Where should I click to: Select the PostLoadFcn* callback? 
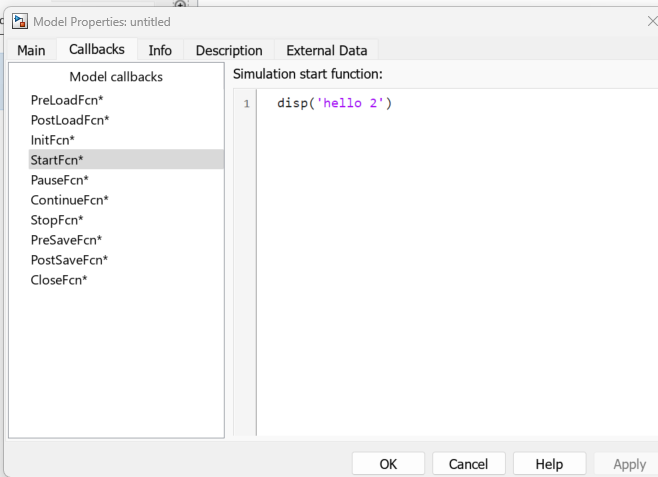click(70, 120)
